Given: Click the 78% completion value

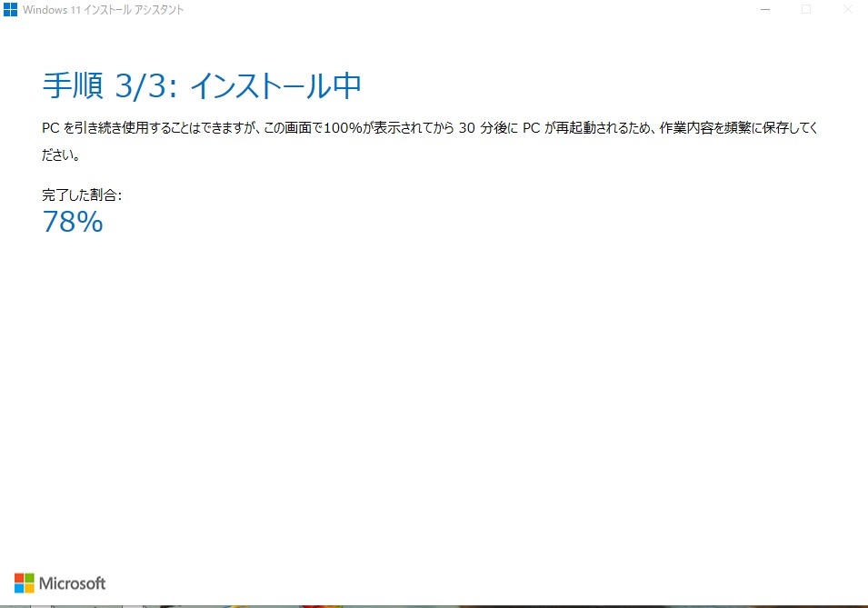Looking at the screenshot, I should pos(73,222).
